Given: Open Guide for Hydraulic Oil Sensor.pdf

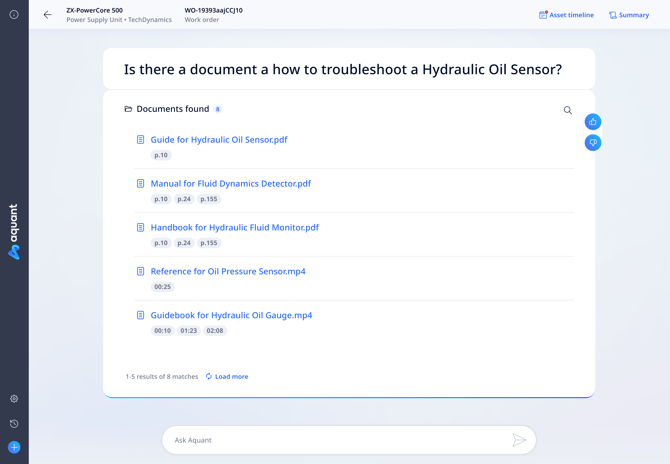Looking at the screenshot, I should tap(219, 140).
